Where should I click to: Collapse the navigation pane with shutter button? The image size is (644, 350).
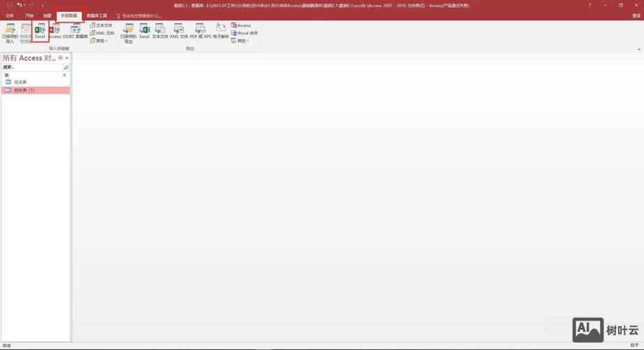(x=67, y=58)
